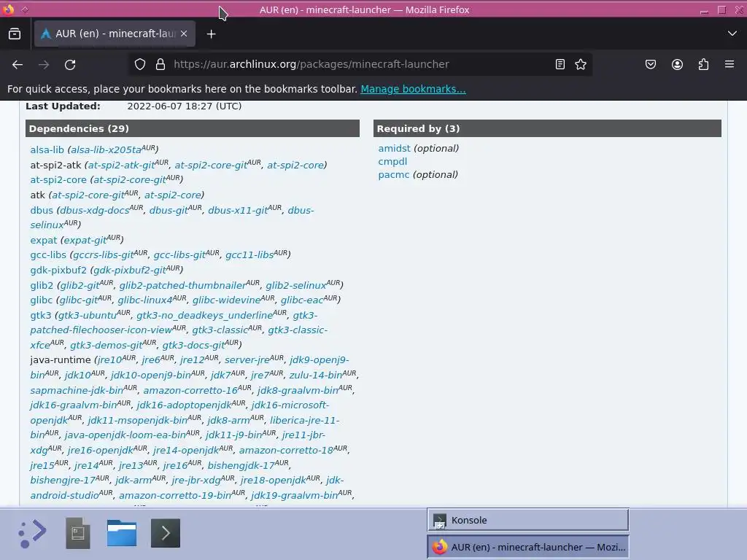Open pacmc in Required by

(x=393, y=174)
